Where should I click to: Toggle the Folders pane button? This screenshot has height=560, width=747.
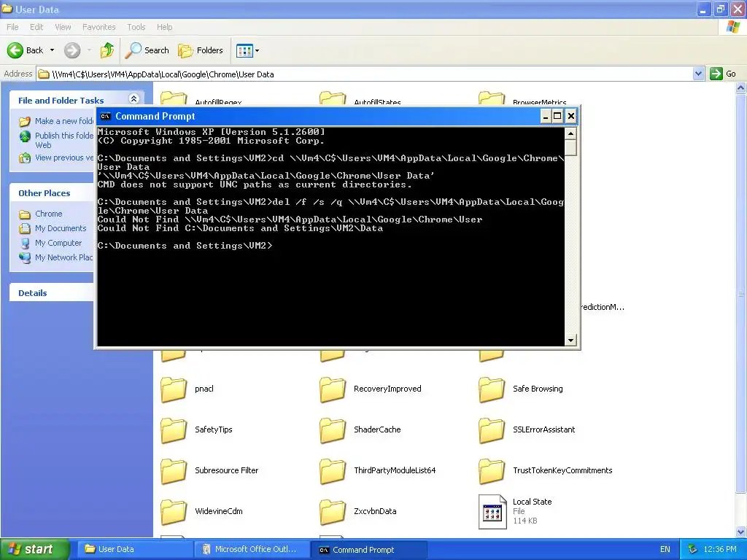click(x=201, y=50)
